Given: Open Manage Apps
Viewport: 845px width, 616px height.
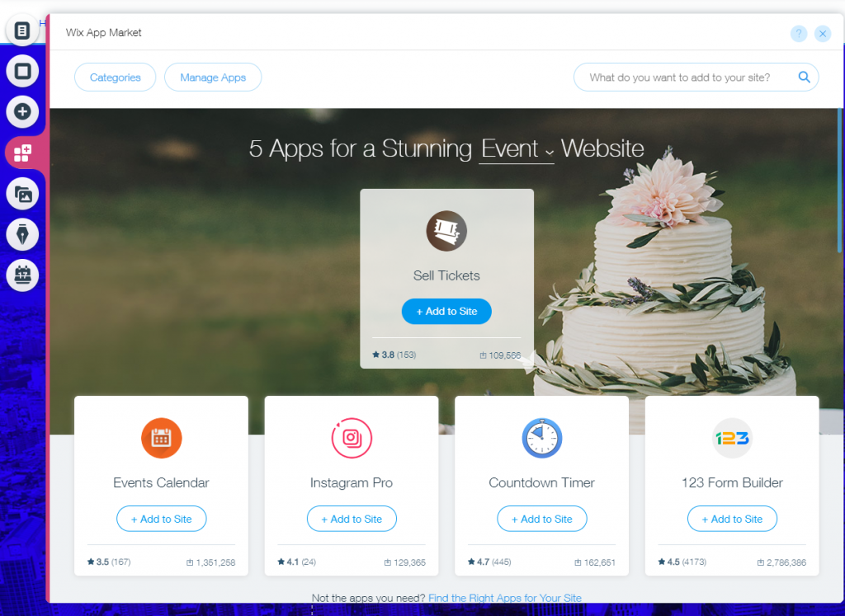Looking at the screenshot, I should (x=213, y=77).
